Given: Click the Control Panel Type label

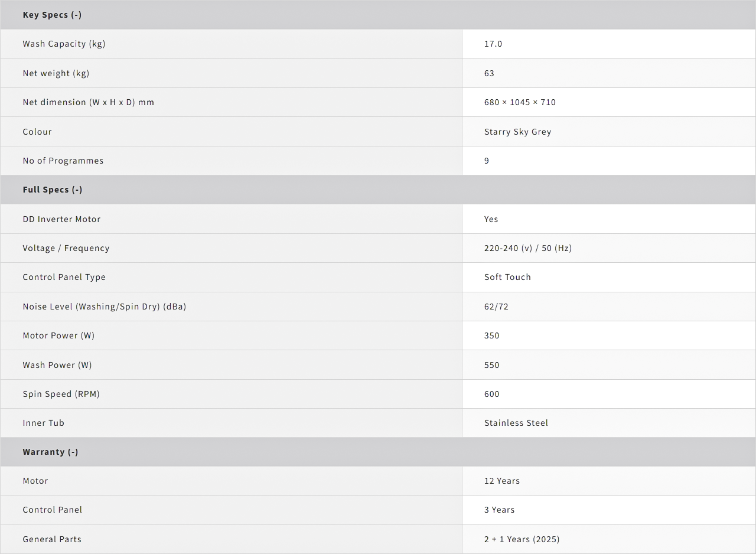Looking at the screenshot, I should tap(64, 277).
